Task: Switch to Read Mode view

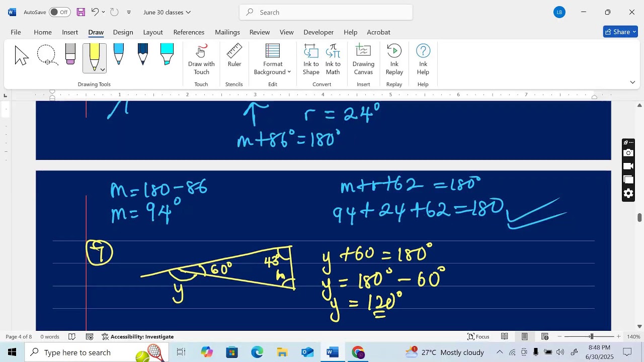Action: [505, 337]
